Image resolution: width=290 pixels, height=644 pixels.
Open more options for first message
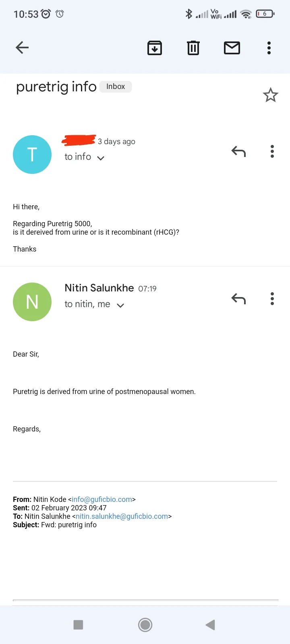(272, 151)
